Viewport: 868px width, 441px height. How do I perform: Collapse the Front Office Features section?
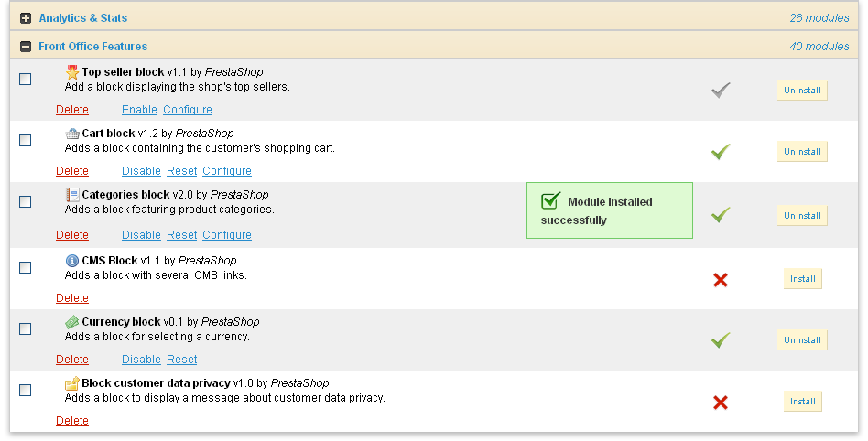tap(26, 47)
